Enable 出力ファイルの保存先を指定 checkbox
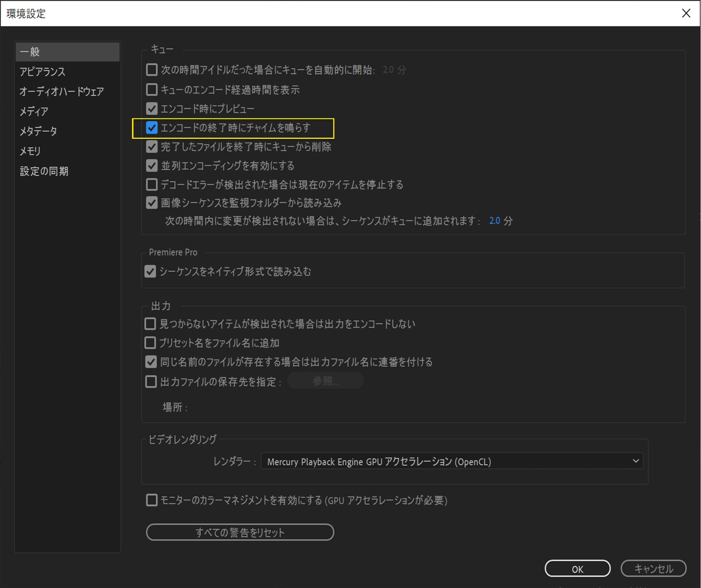 (151, 382)
